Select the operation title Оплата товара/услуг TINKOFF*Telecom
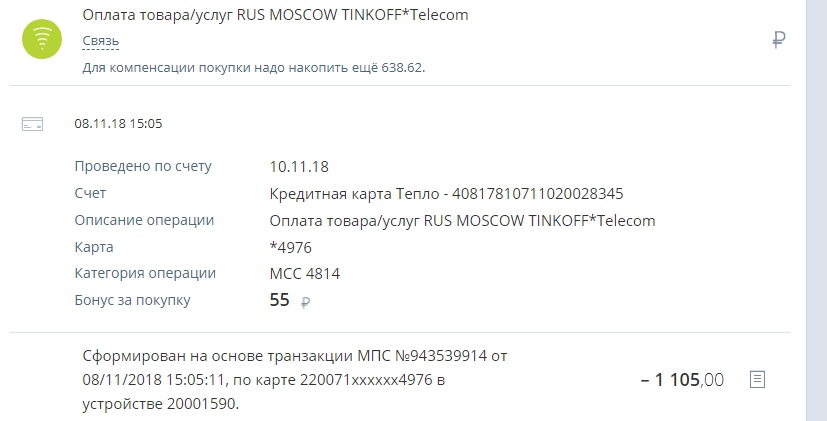The height and width of the screenshot is (421, 827). pos(275,15)
